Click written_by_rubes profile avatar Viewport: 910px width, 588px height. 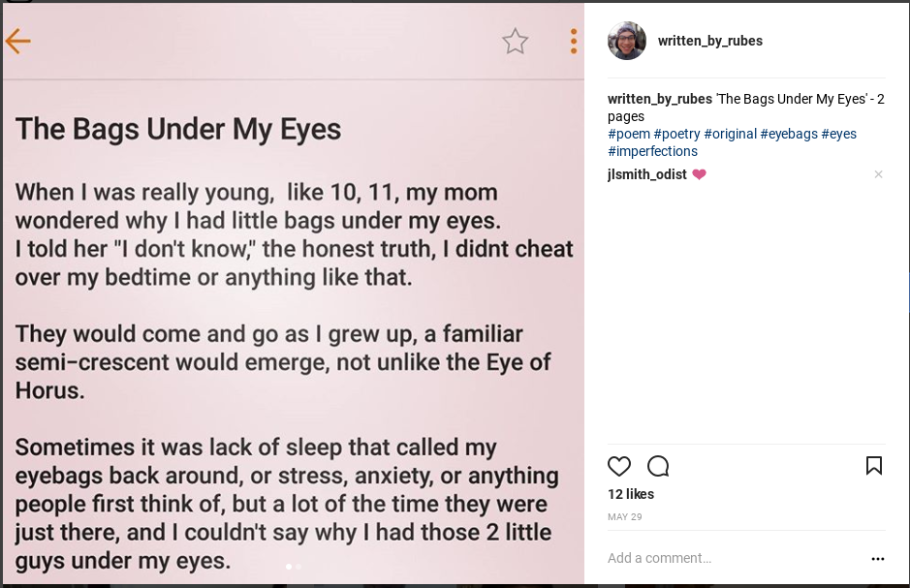pyautogui.click(x=626, y=41)
